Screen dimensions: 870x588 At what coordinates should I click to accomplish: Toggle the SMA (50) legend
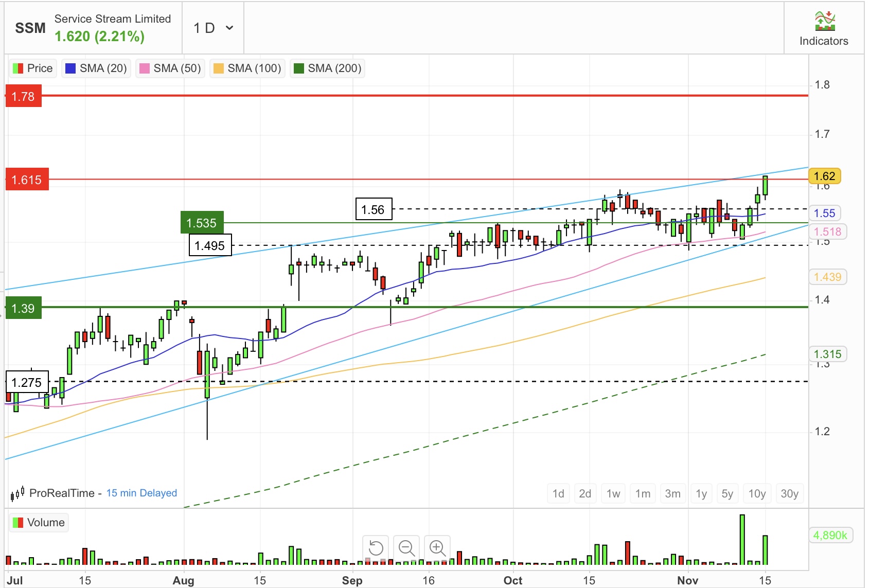(x=170, y=68)
